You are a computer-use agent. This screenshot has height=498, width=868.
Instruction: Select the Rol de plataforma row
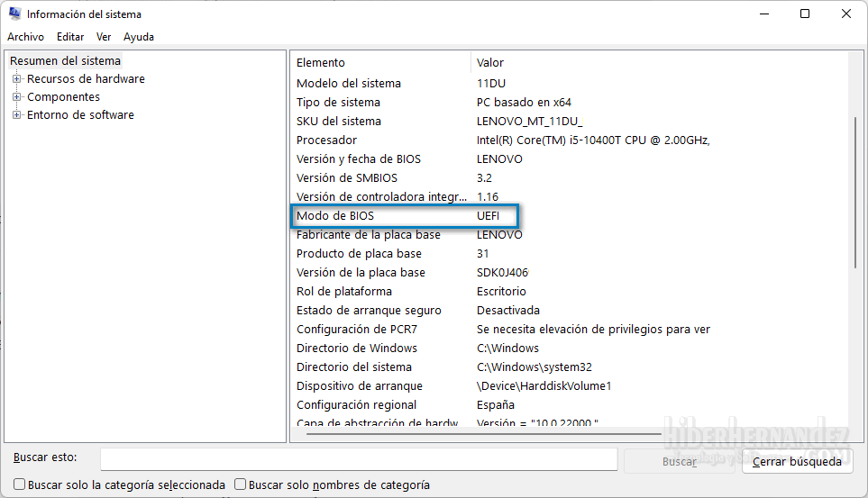coord(569,291)
